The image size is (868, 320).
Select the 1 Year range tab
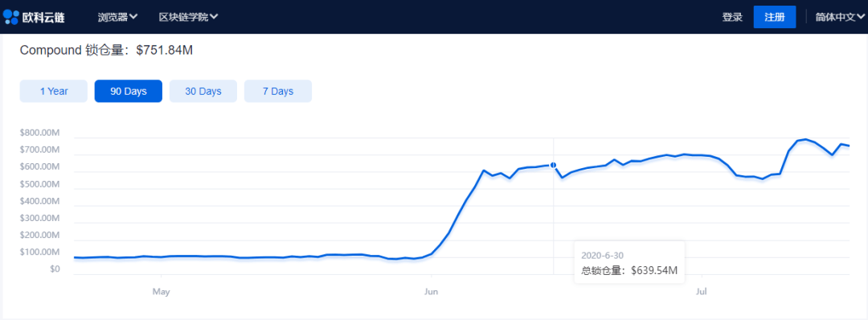pos(54,92)
